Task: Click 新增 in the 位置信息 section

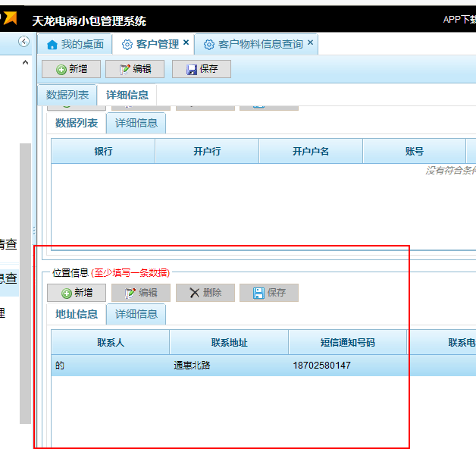Action: pos(77,293)
